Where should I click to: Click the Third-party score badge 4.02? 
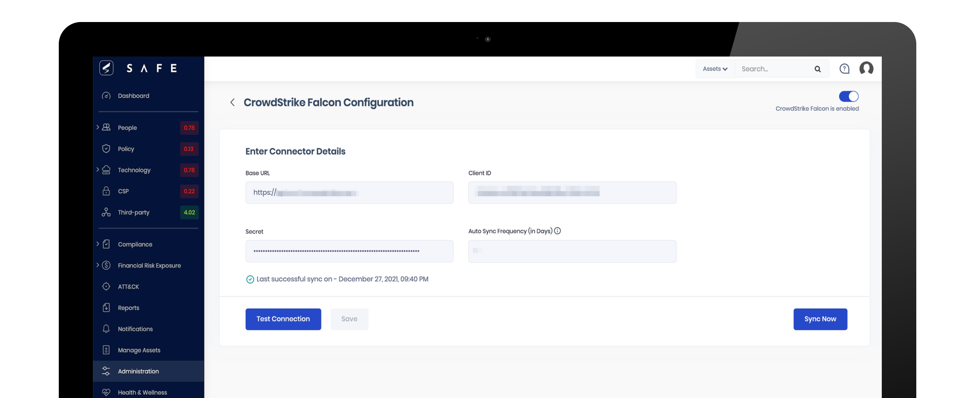pyautogui.click(x=189, y=212)
